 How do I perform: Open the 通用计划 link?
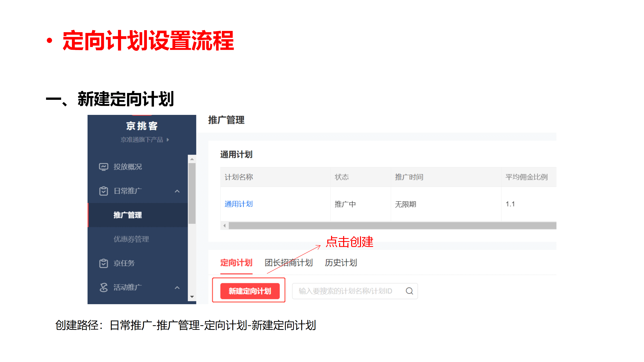pos(238,204)
